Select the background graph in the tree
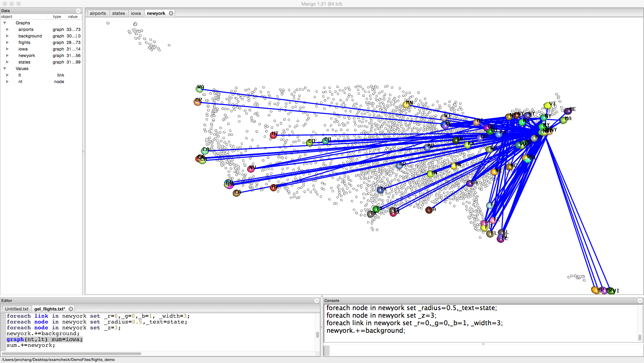 point(30,36)
